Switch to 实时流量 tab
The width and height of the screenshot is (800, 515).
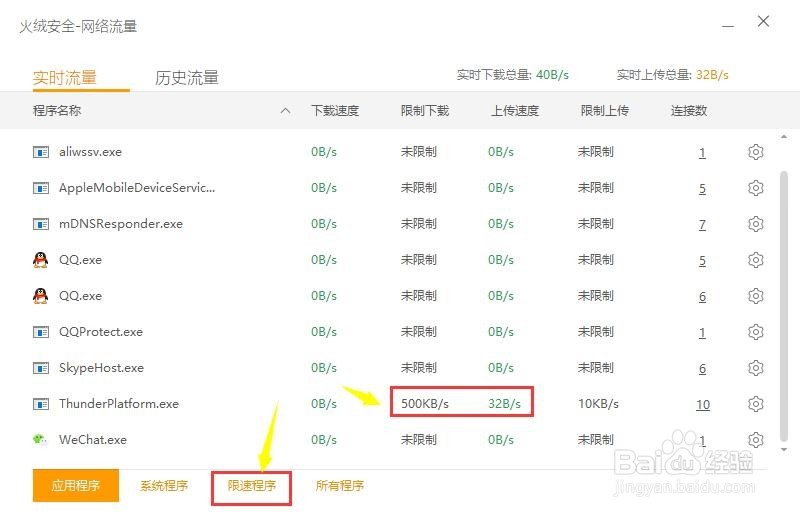[x=65, y=78]
